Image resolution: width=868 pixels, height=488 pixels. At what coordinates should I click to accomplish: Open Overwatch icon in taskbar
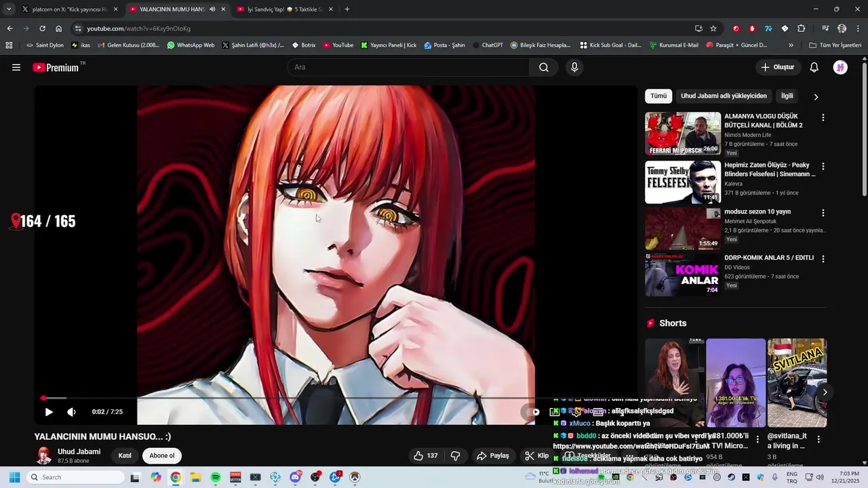pos(355,477)
